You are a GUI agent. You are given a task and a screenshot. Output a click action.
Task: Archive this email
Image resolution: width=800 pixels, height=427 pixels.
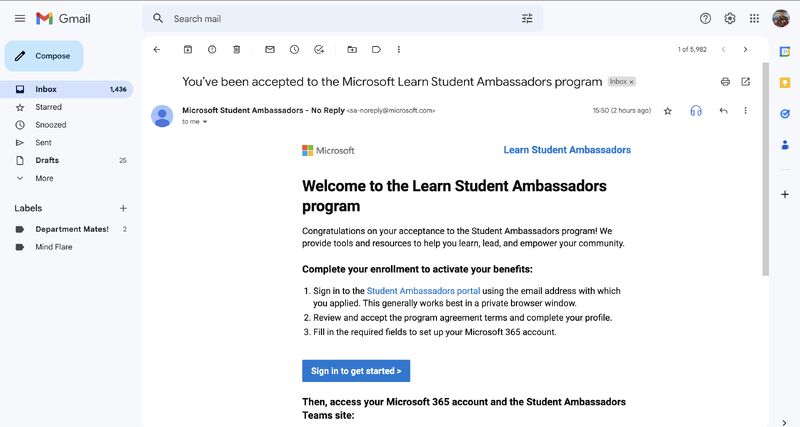point(188,49)
